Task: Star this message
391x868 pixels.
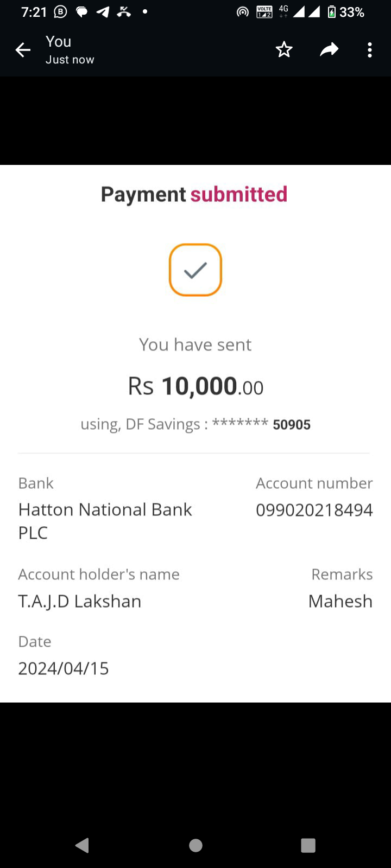Action: click(x=284, y=50)
